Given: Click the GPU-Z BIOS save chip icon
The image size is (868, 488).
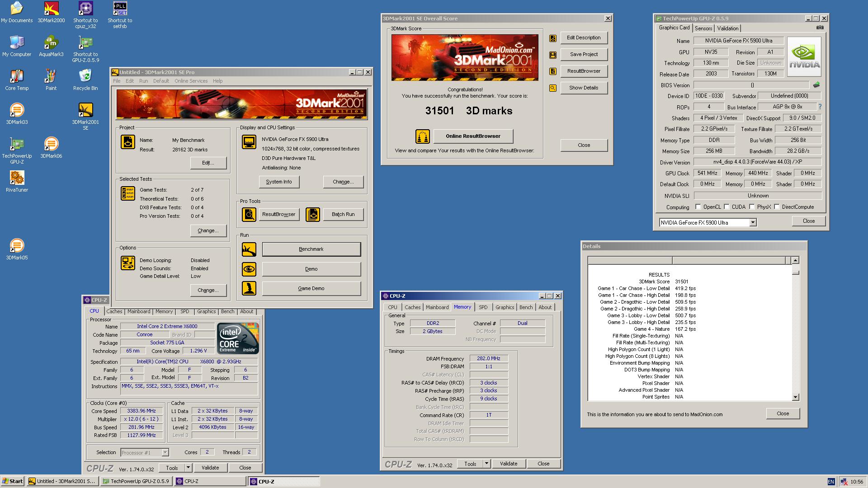Looking at the screenshot, I should [x=816, y=84].
